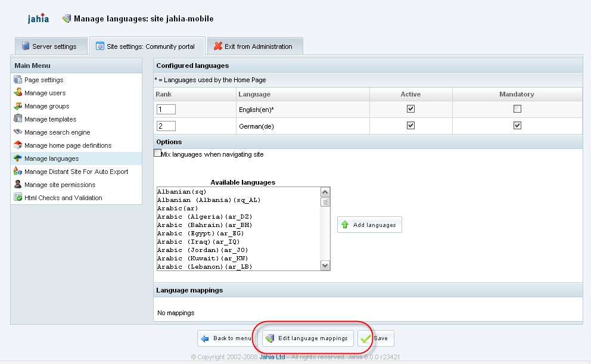
Task: Click the Server settings tab icon
Action: click(26, 46)
